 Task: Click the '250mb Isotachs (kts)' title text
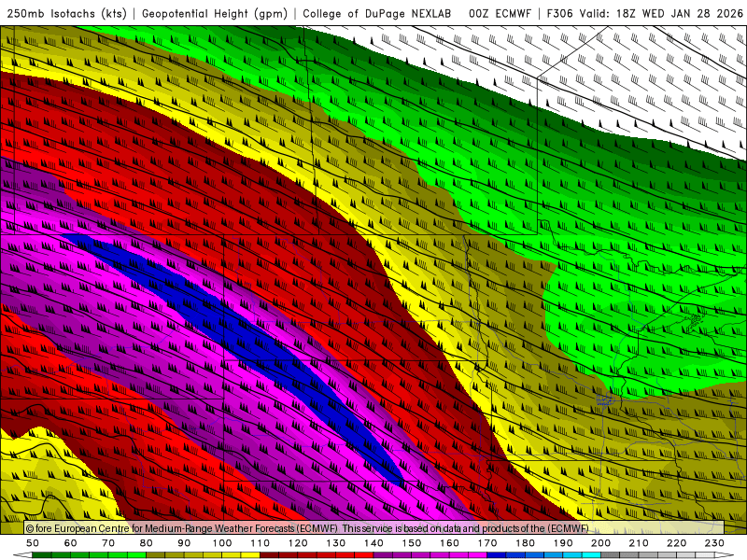coord(67,14)
